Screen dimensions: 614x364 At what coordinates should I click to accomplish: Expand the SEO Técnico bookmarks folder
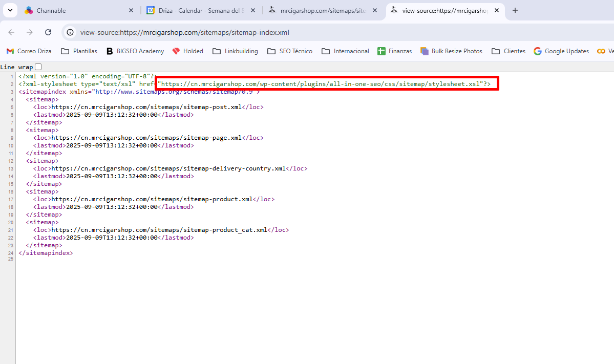(x=290, y=51)
